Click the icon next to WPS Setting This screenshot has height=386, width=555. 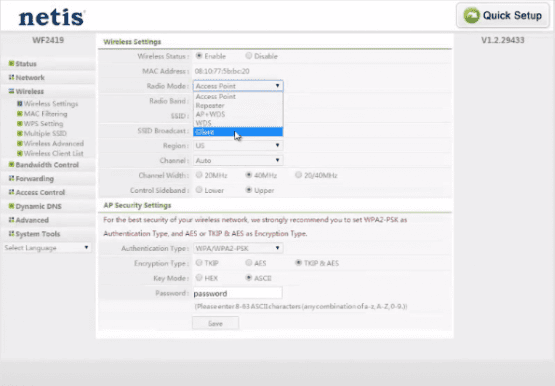20,123
